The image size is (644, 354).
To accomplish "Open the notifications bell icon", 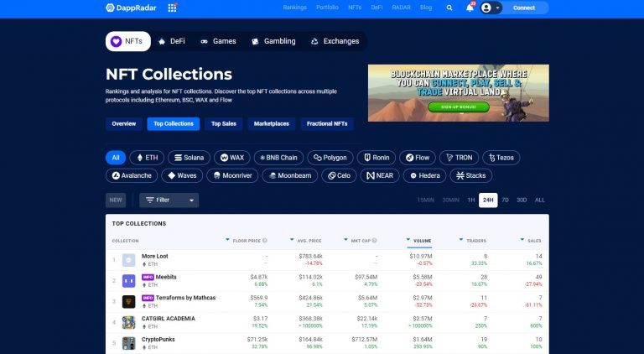I will click(x=470, y=8).
